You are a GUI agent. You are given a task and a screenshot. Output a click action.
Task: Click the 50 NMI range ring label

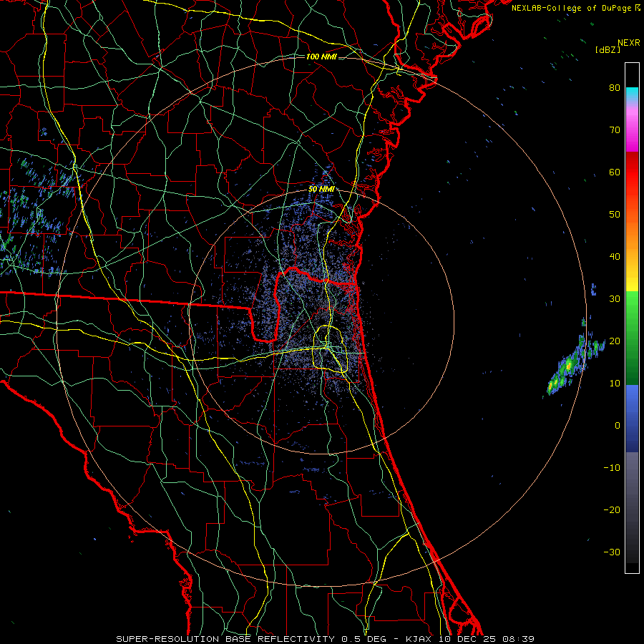point(321,190)
